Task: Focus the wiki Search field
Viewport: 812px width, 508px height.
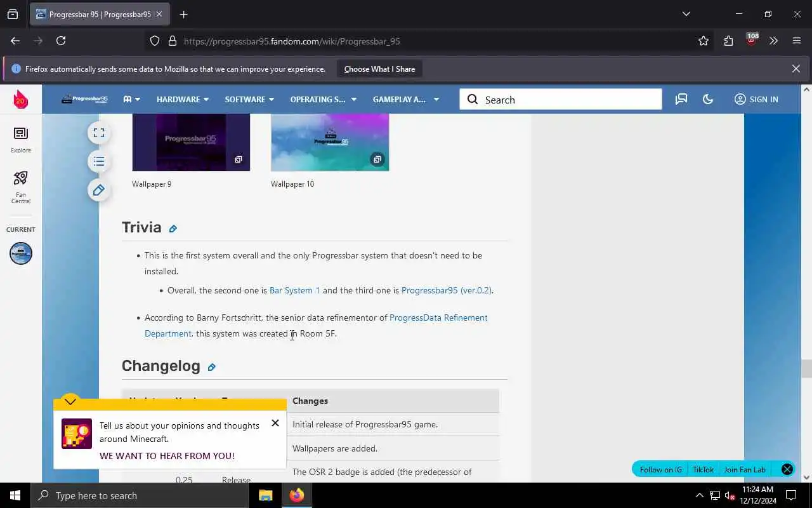Action: (x=561, y=100)
